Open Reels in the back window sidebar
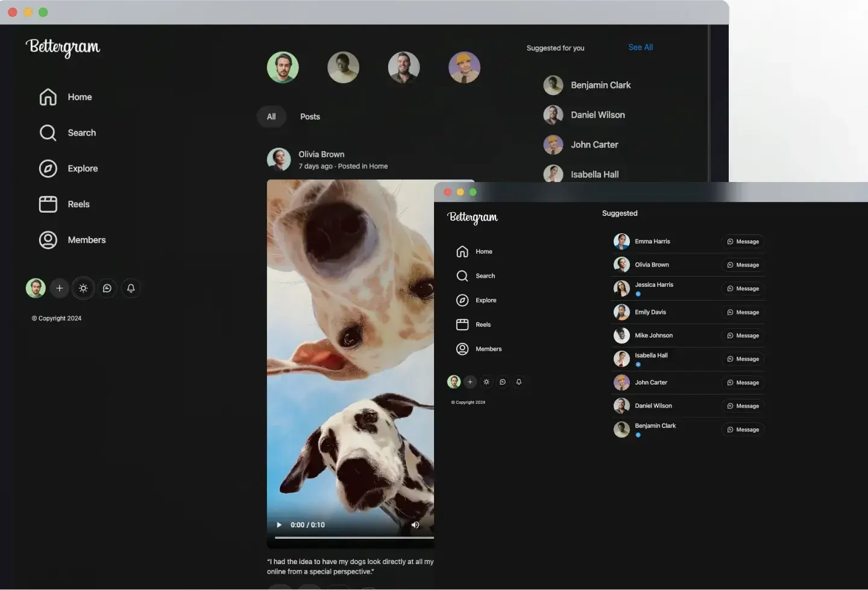Viewport: 868px width, 590px height. pyautogui.click(x=64, y=204)
